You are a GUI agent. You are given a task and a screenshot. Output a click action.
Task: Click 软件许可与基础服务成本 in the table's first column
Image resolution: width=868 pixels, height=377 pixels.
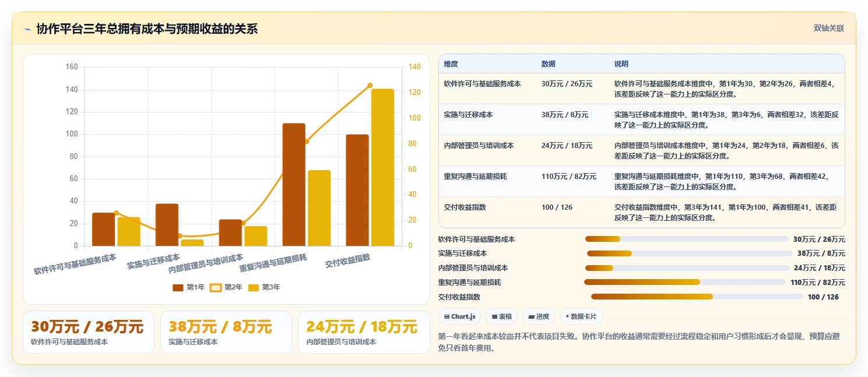click(482, 84)
